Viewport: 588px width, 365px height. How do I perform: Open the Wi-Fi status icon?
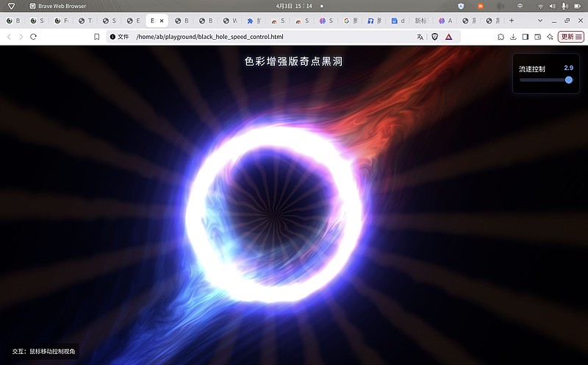[540, 6]
